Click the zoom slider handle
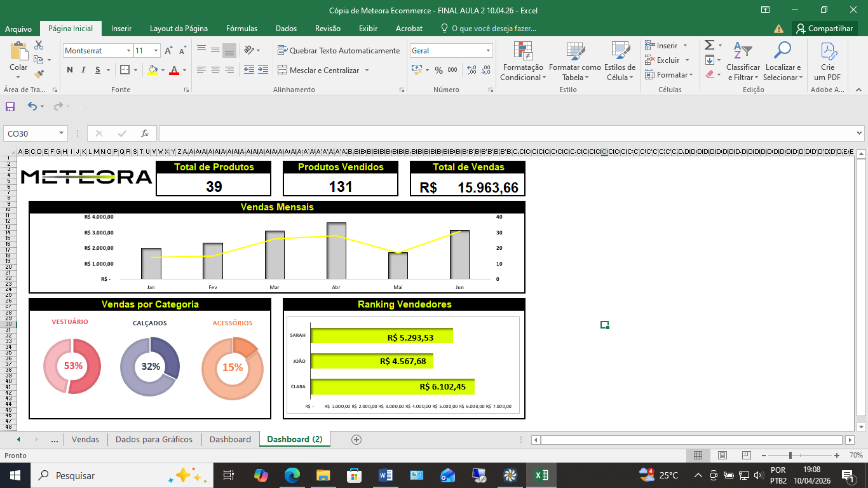 click(x=790, y=456)
